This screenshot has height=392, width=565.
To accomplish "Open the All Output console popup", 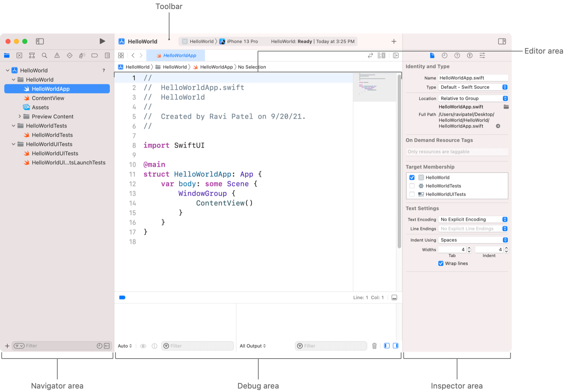I will click(x=253, y=346).
